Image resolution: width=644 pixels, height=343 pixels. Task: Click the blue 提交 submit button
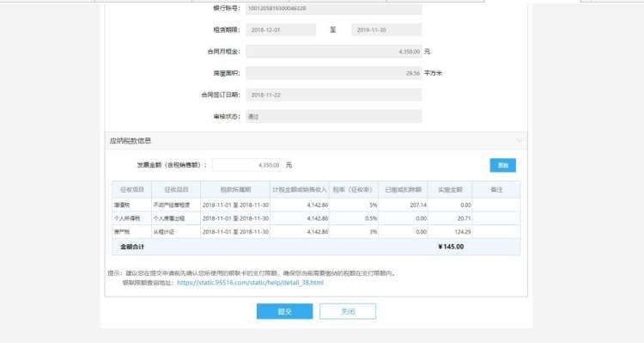284,311
